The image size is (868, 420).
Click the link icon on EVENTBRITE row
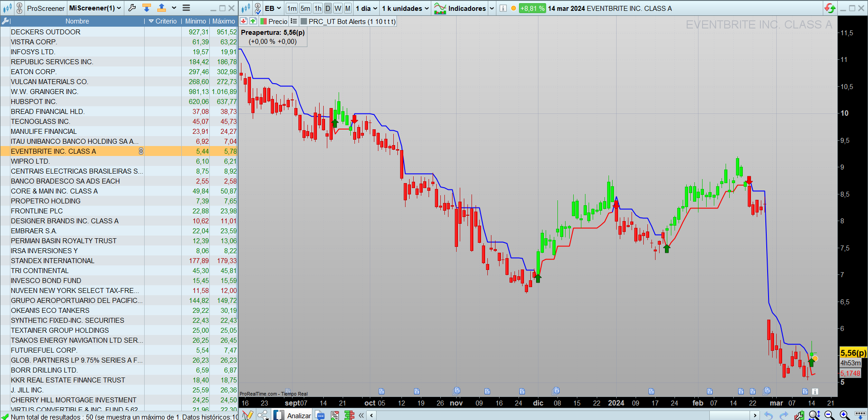click(x=141, y=151)
